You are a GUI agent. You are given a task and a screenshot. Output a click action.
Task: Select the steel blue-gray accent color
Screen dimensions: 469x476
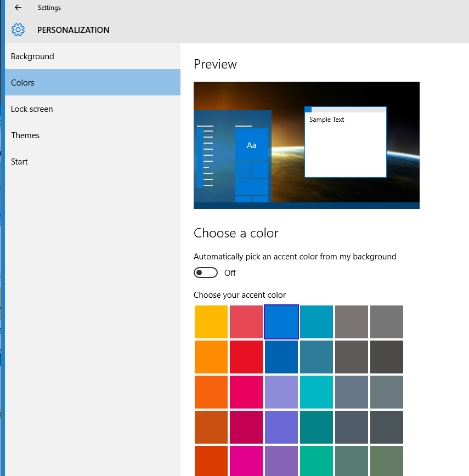point(352,392)
